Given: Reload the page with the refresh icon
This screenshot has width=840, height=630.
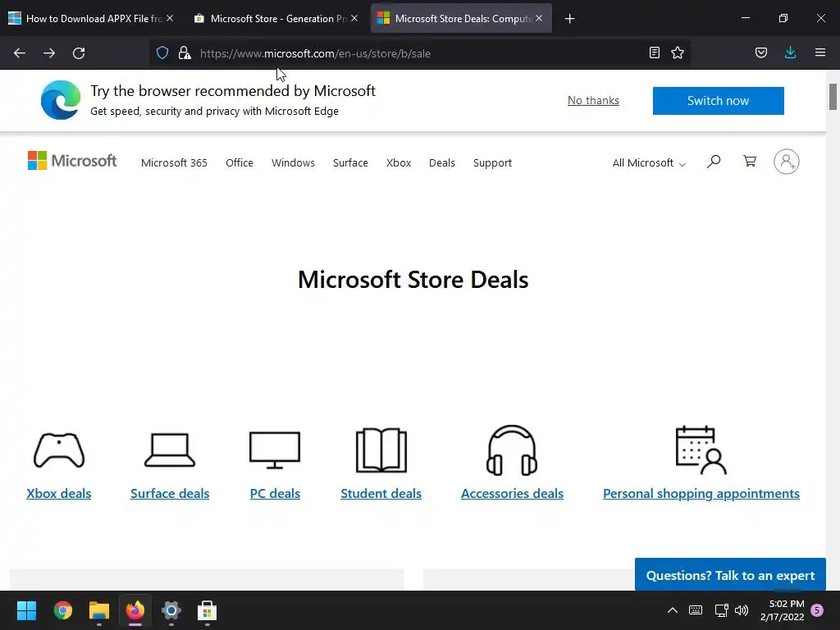Looking at the screenshot, I should coord(79,53).
